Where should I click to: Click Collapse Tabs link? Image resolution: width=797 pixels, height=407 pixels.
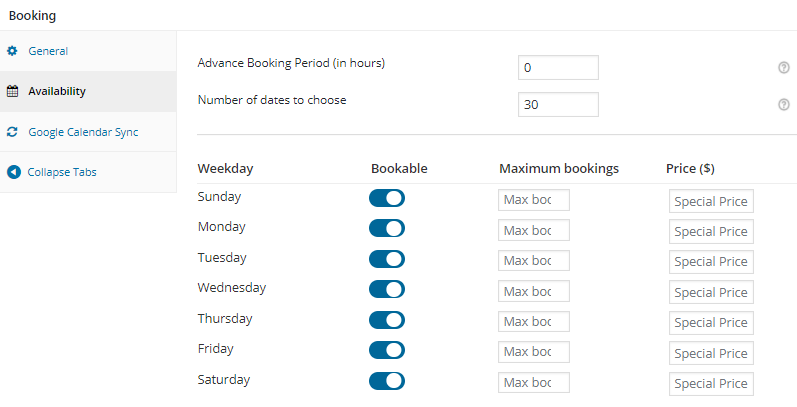click(x=62, y=172)
